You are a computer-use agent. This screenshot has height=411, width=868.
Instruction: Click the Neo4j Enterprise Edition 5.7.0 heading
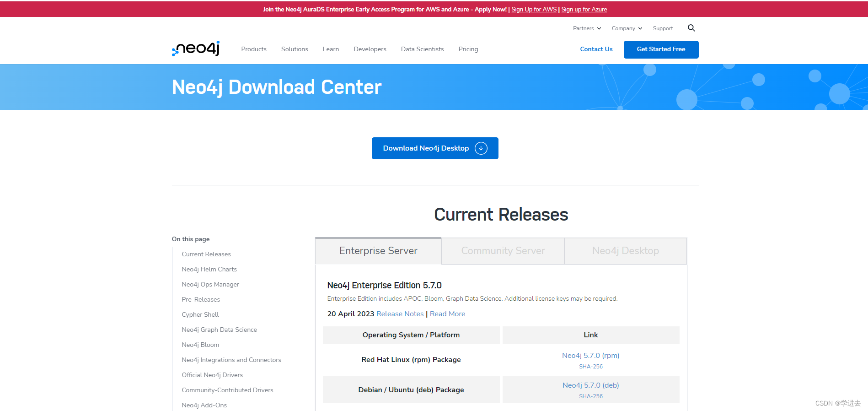(384, 286)
